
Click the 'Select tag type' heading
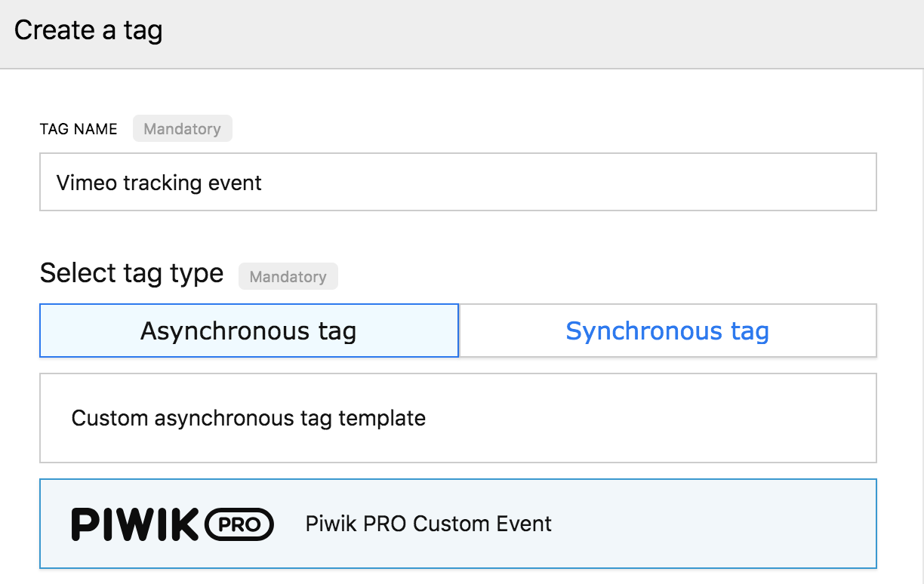[132, 273]
